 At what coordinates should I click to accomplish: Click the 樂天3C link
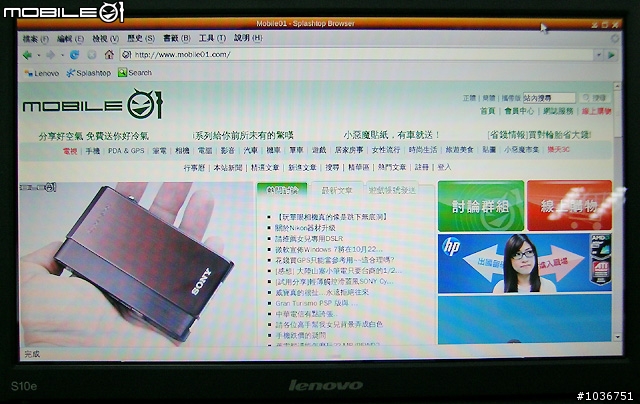[x=558, y=150]
